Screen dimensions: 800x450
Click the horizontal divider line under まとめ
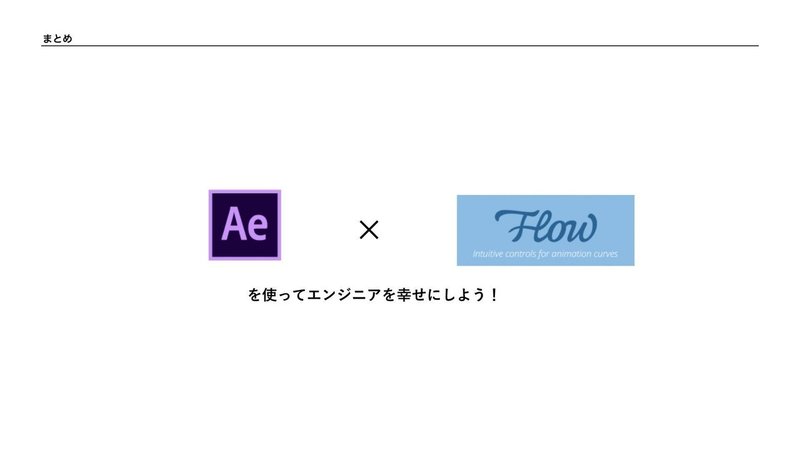pyautogui.click(x=399, y=46)
